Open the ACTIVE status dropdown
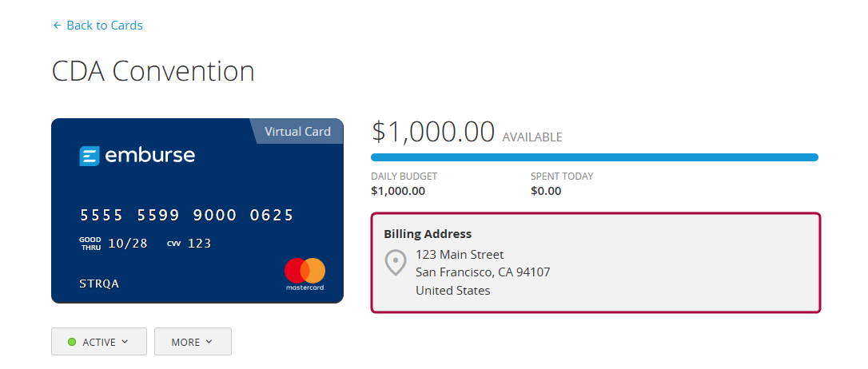This screenshot has height=369, width=868. [99, 342]
